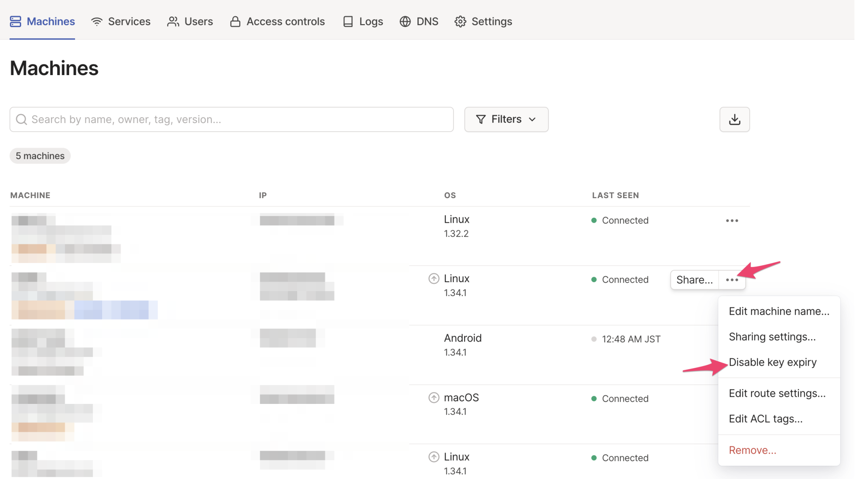The height and width of the screenshot is (479, 868).
Task: Expand the Filters dropdown
Action: point(506,120)
